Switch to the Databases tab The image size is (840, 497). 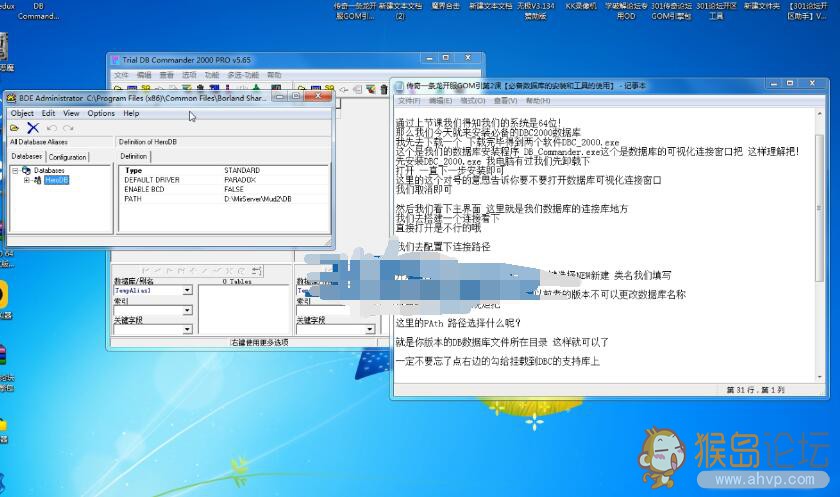point(27,156)
